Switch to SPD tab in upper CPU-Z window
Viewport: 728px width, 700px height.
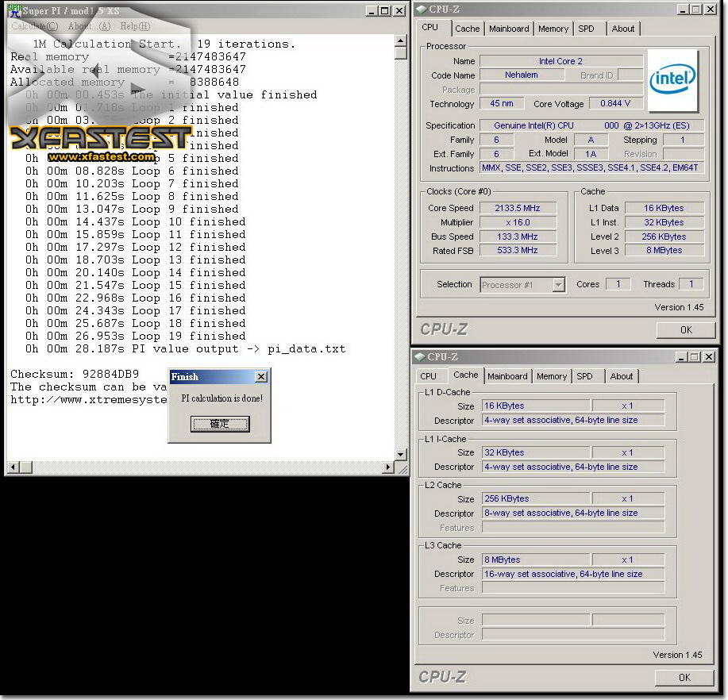pos(586,29)
